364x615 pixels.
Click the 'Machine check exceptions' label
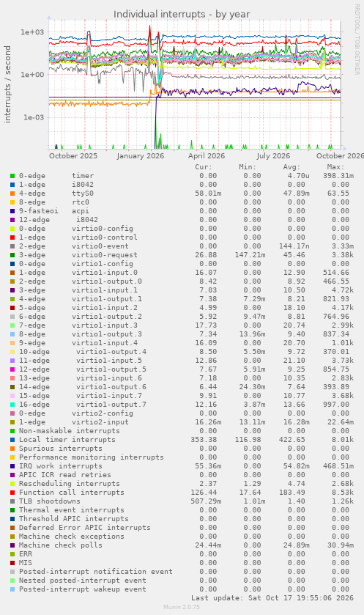pos(72,537)
